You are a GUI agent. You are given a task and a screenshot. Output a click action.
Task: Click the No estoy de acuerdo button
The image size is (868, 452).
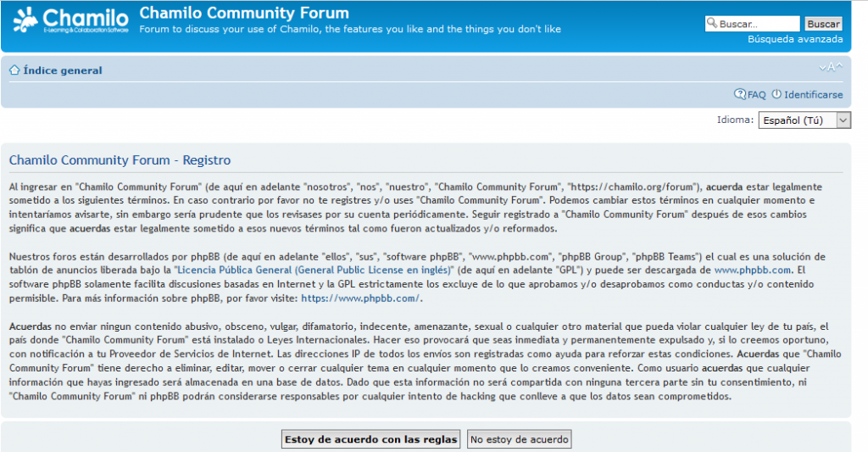tap(520, 439)
